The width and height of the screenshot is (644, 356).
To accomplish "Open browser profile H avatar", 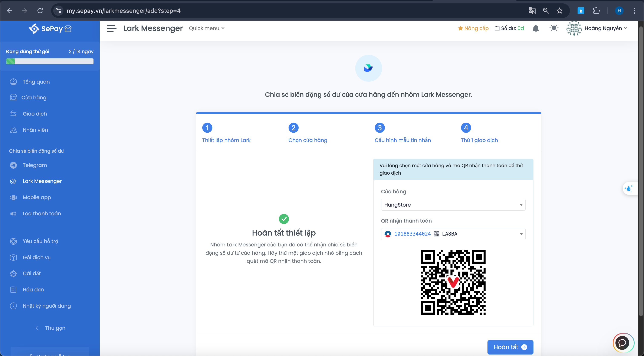I will pyautogui.click(x=619, y=11).
